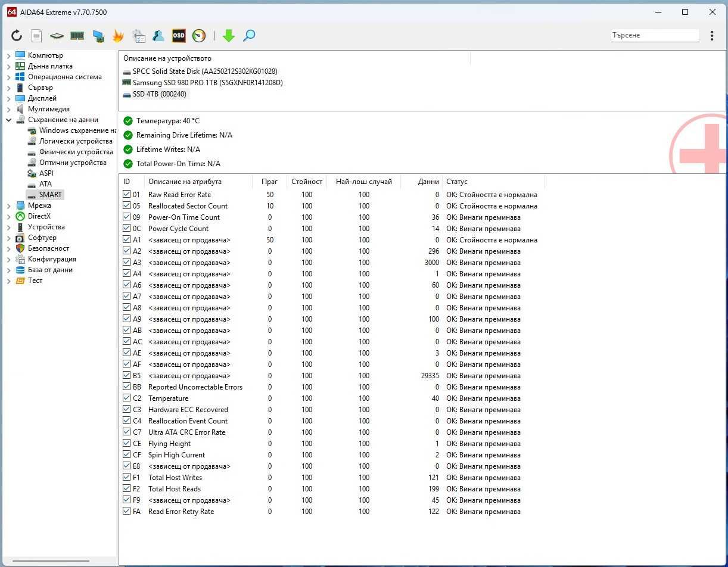The width and height of the screenshot is (728, 567).
Task: Select the Ultra ATA CRC Error Rate row
Action: 331,432
